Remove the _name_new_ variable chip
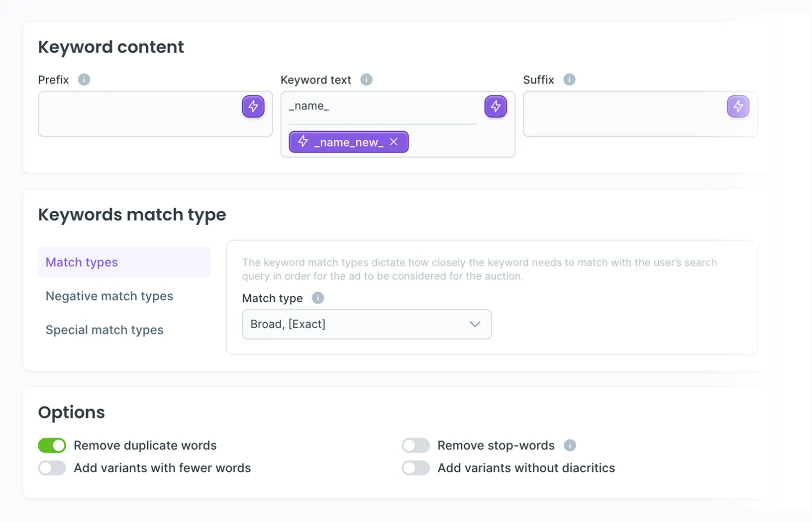 (394, 142)
